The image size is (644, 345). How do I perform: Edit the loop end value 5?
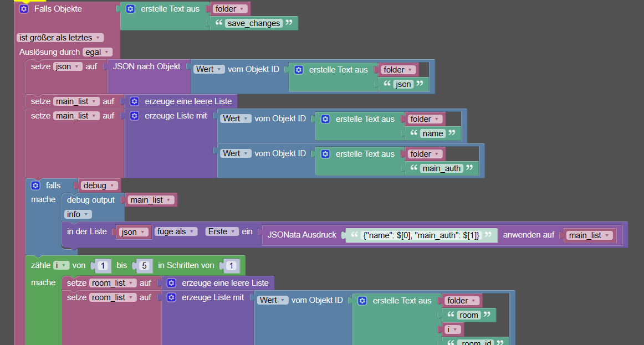(144, 266)
